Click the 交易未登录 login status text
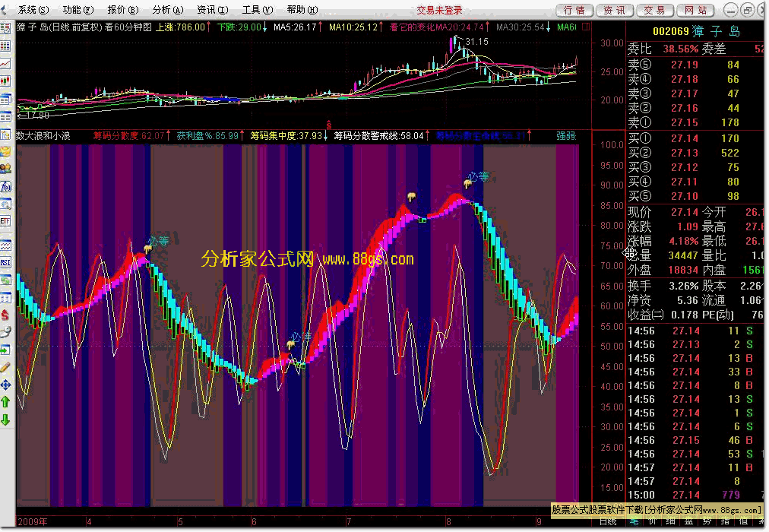The height and width of the screenshot is (532, 769). [439, 11]
